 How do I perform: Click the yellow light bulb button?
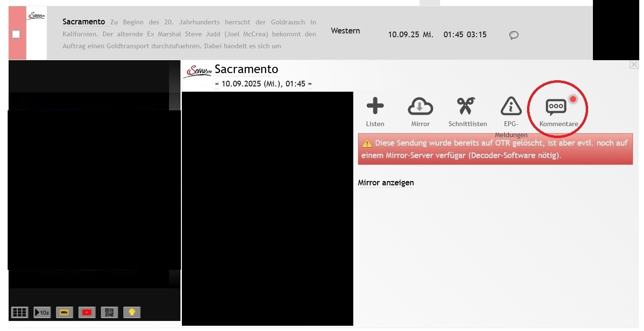132,312
